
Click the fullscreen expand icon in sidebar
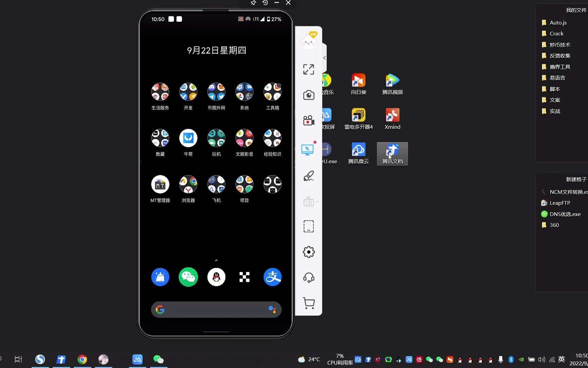(x=309, y=70)
